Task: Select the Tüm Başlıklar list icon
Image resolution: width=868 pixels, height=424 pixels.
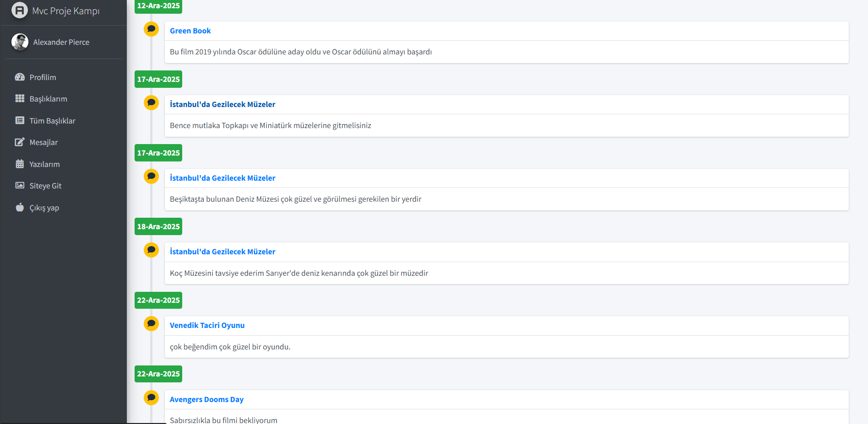Action: (x=20, y=121)
